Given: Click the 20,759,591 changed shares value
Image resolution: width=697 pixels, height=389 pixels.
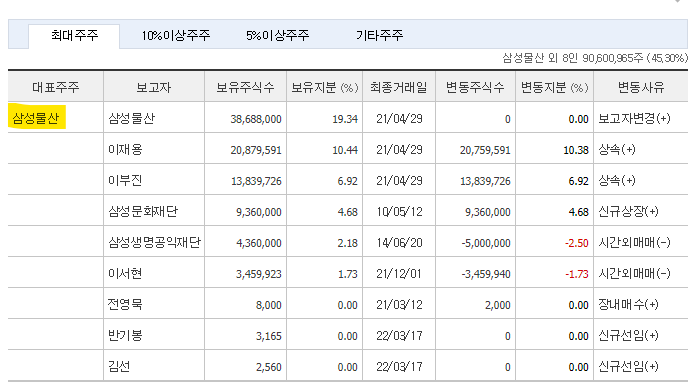Looking at the screenshot, I should pyautogui.click(x=485, y=150).
